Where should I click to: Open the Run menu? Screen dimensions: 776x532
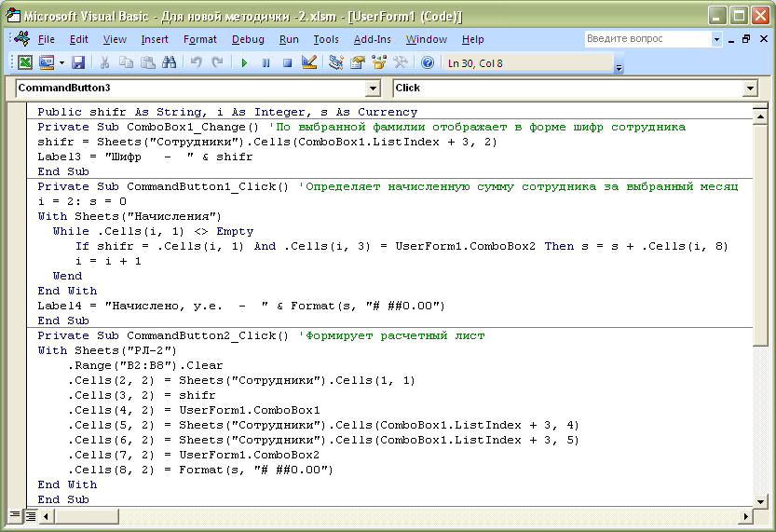(289, 39)
